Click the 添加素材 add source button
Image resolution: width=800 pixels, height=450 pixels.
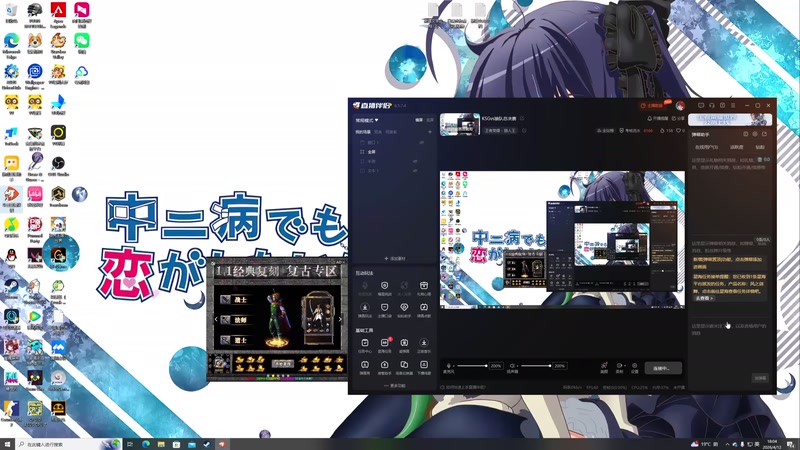tap(394, 259)
